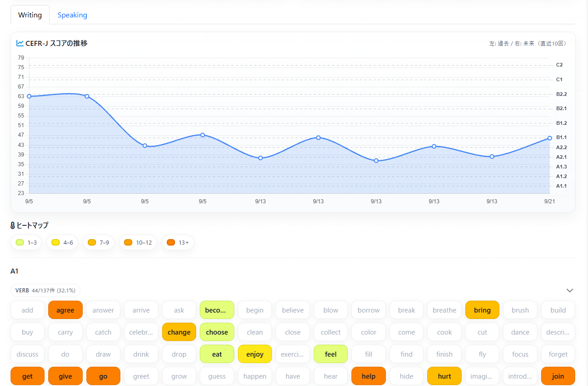Click the "get" verb chip

click(x=28, y=376)
